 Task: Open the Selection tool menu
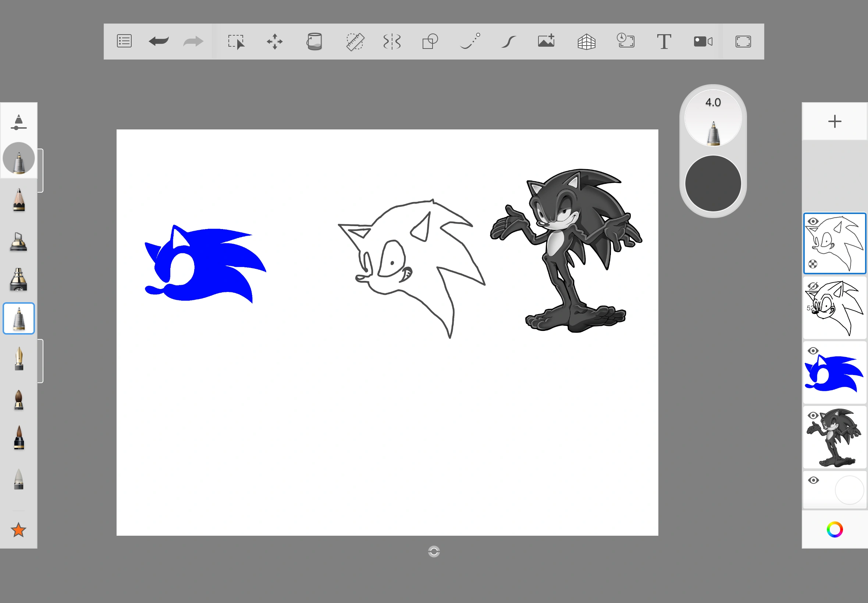(x=236, y=41)
